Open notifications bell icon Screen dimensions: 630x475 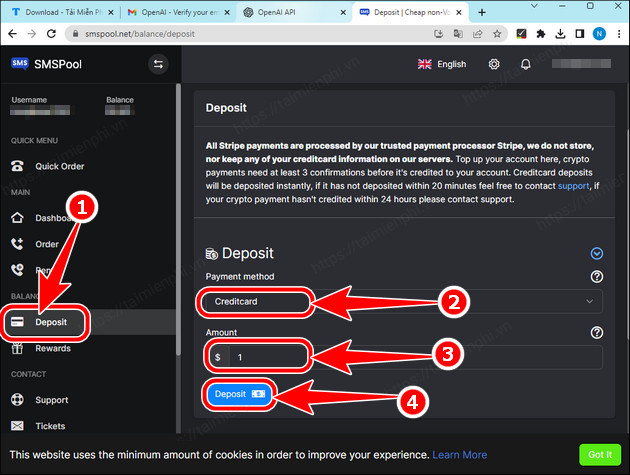[526, 64]
